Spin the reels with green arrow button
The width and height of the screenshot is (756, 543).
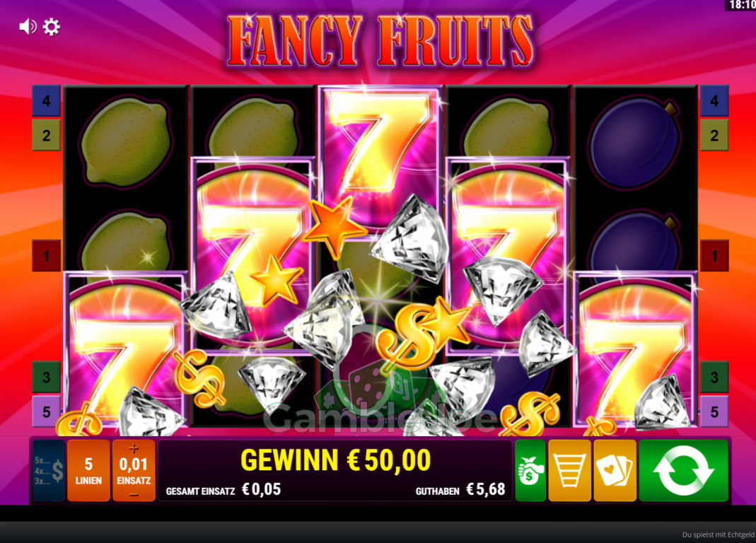(x=683, y=470)
